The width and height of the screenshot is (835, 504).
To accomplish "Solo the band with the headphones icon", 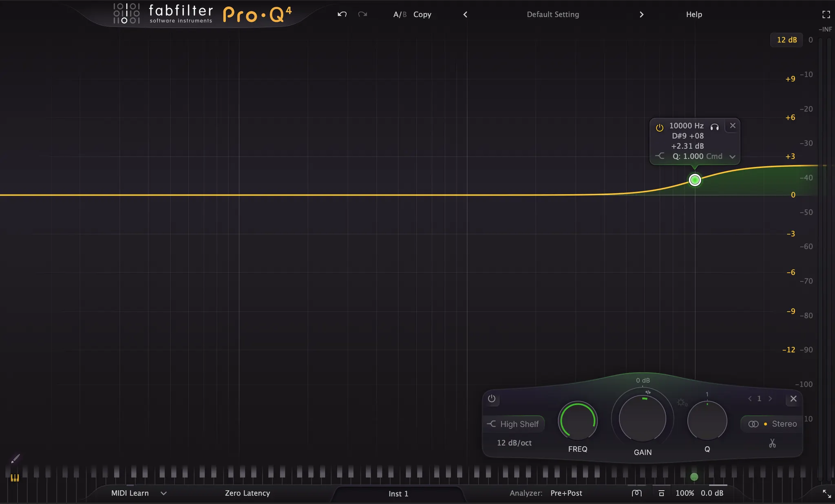I will (714, 127).
